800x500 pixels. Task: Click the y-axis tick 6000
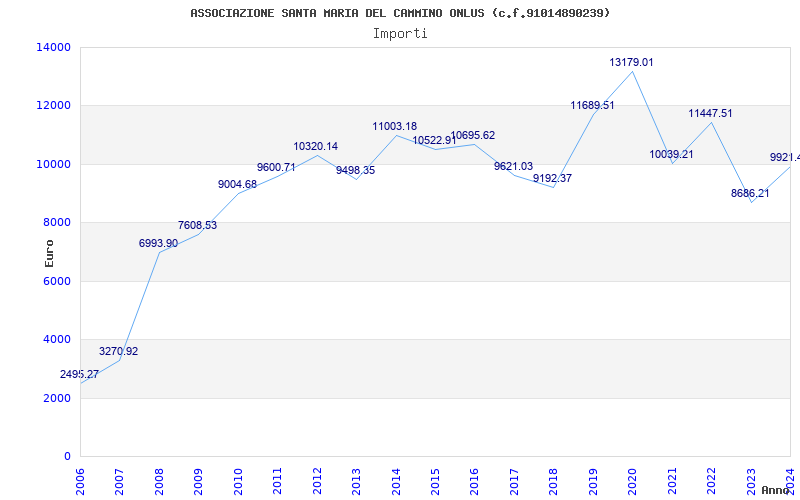(57, 281)
